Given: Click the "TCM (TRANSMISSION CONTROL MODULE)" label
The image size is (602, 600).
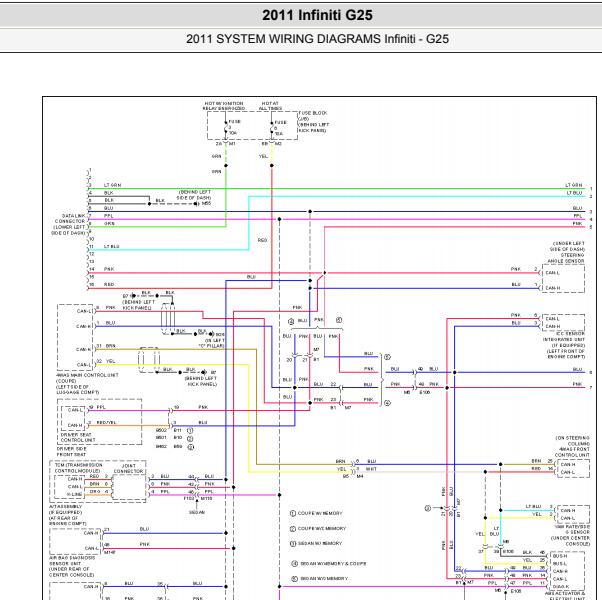Looking at the screenshot, I should [x=78, y=468].
